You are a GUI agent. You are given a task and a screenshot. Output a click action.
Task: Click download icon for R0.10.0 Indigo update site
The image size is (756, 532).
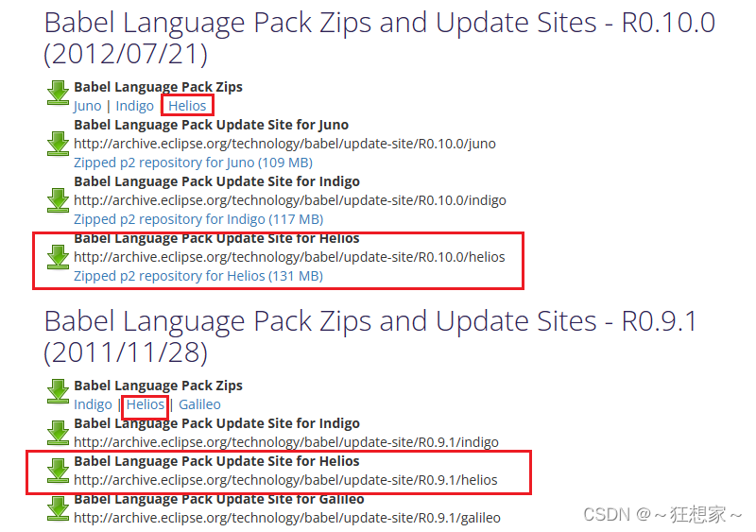58,199
